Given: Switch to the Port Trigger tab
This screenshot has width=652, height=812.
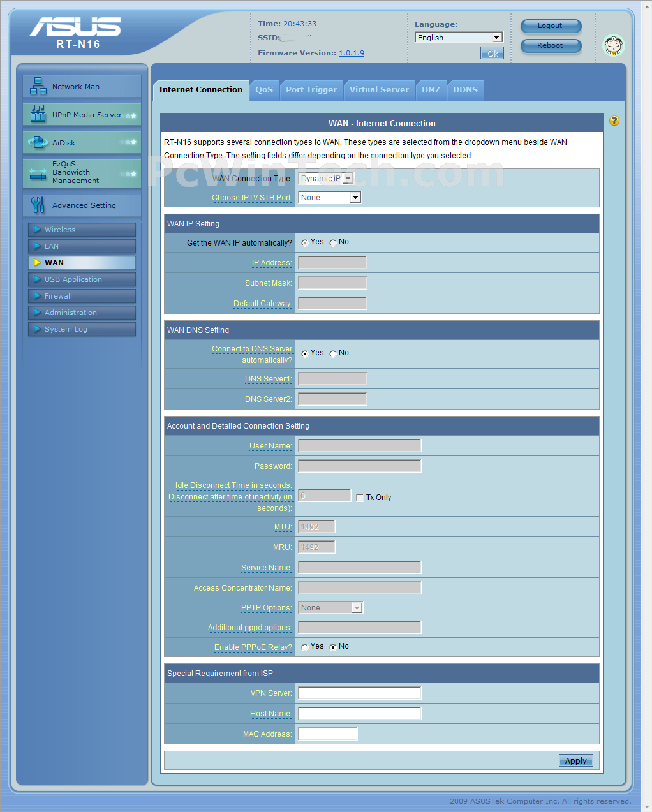Looking at the screenshot, I should pos(311,90).
